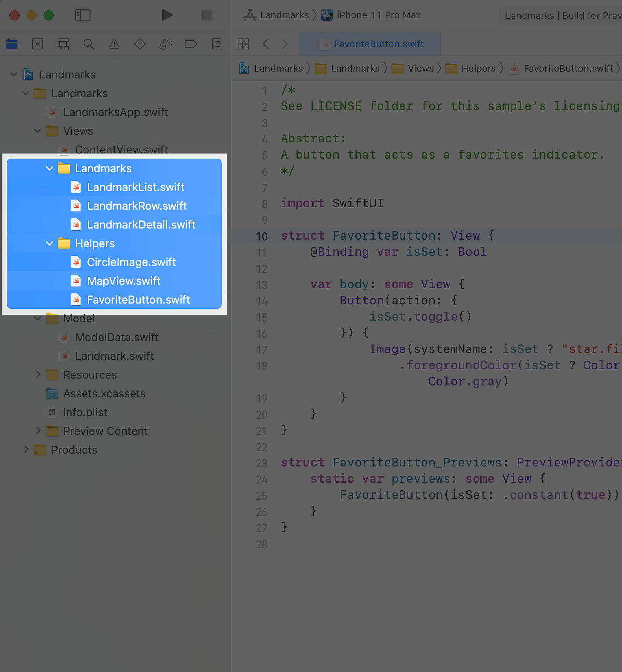Click Landmarks folder in the jump bar
The image size is (622, 672).
click(347, 68)
